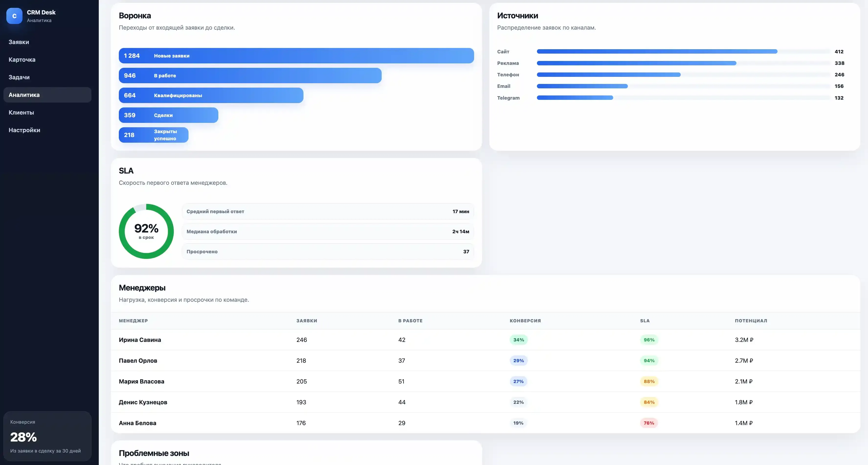868x465 pixels.
Task: Select manager Мария Власова
Action: click(x=142, y=381)
